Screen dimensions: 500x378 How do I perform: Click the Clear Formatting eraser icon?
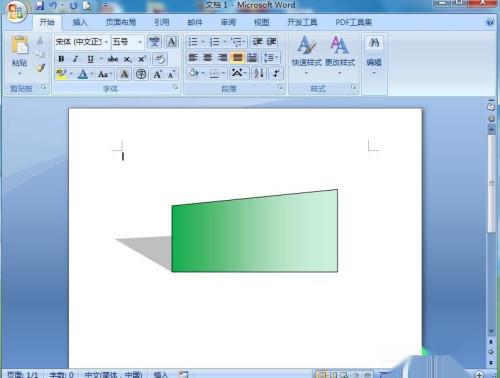[x=160, y=59]
